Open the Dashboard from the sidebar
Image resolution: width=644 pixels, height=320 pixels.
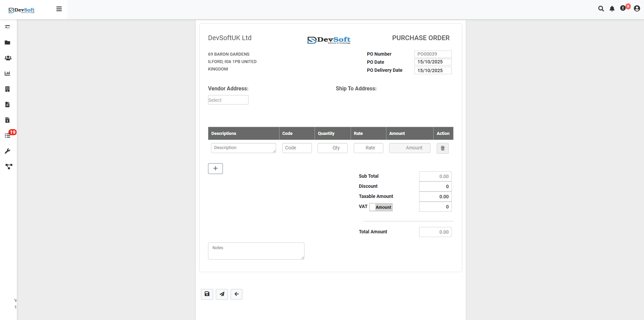pos(8,27)
